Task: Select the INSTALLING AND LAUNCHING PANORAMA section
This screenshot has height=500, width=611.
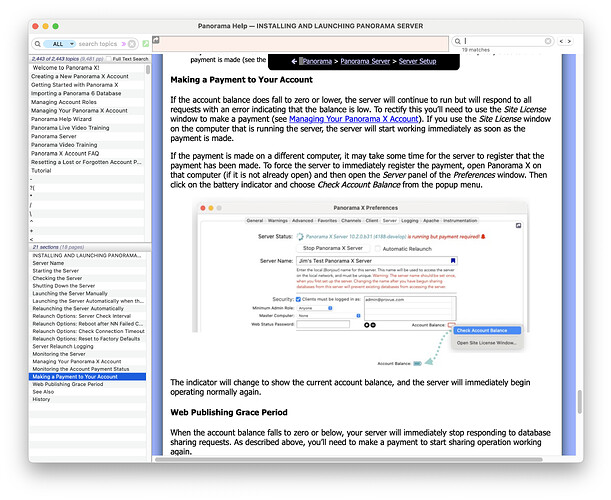Action: tap(87, 256)
